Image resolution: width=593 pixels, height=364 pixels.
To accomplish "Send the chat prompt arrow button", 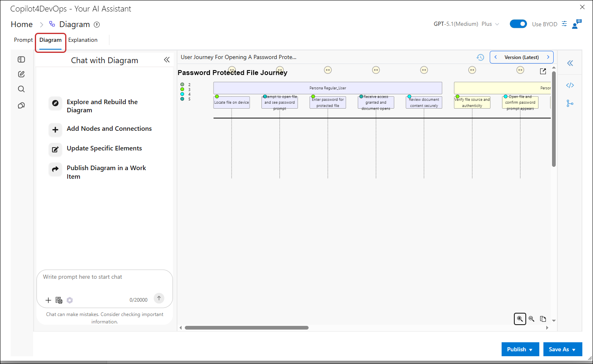I will pyautogui.click(x=159, y=298).
